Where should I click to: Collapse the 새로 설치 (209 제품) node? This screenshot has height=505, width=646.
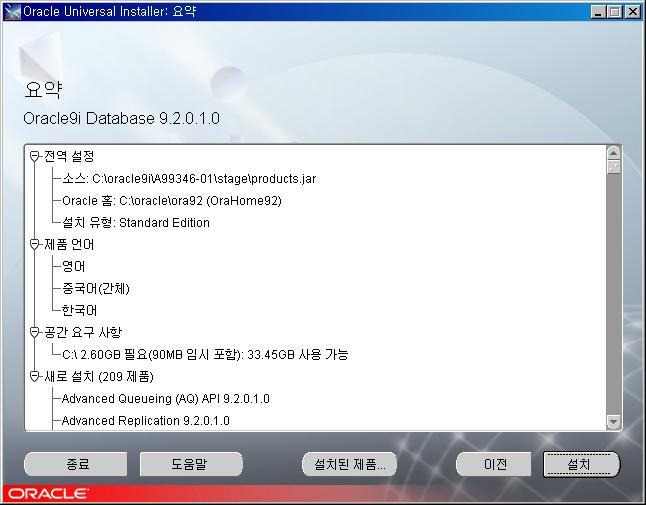(x=35, y=376)
